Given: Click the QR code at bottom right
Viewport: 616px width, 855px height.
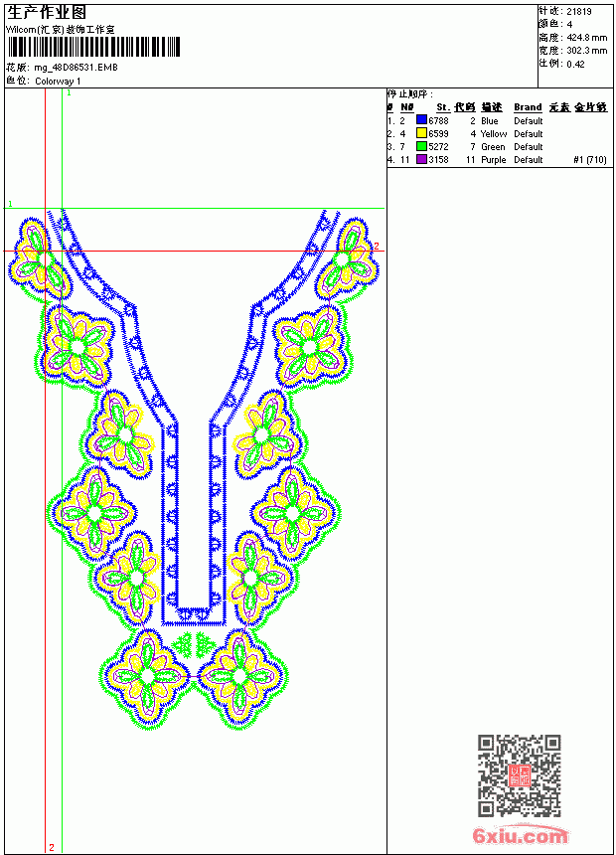Looking at the screenshot, I should (x=520, y=775).
